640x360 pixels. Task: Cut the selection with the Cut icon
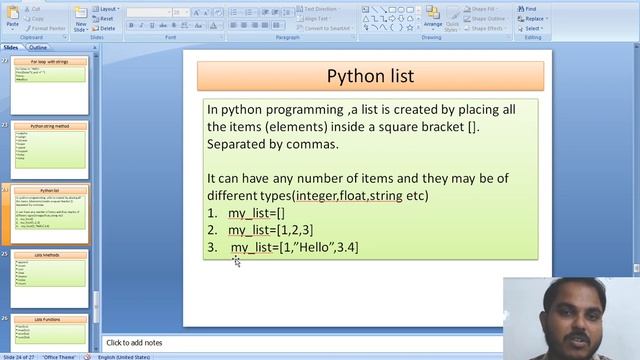point(27,9)
